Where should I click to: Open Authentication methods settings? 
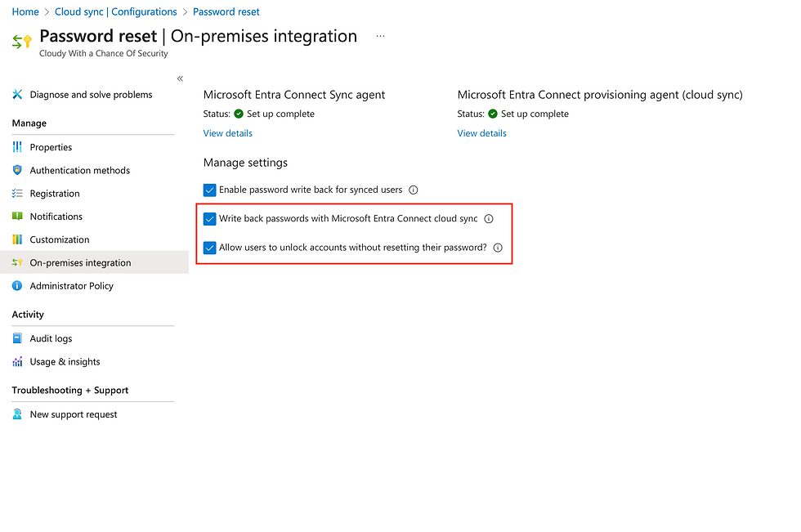coord(79,170)
